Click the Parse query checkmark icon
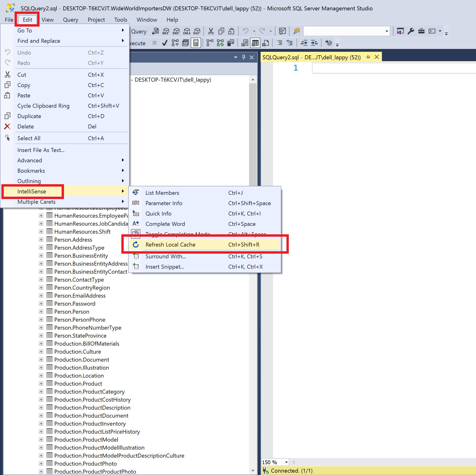This screenshot has height=475, width=476. tap(165, 43)
